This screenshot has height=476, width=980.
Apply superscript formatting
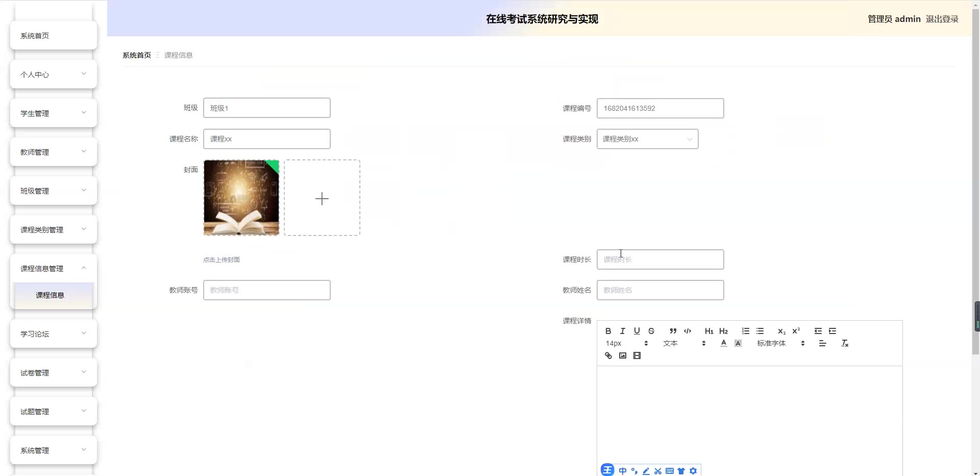(x=796, y=331)
